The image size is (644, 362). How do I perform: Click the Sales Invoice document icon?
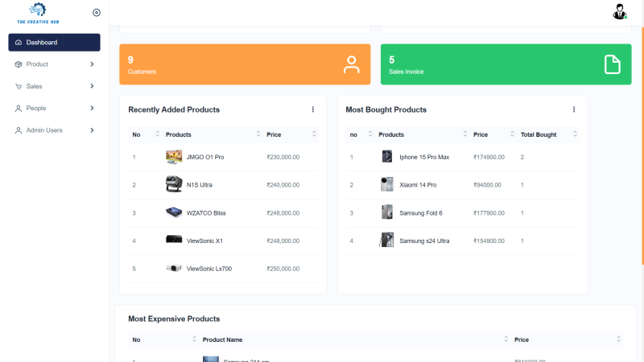pos(613,64)
